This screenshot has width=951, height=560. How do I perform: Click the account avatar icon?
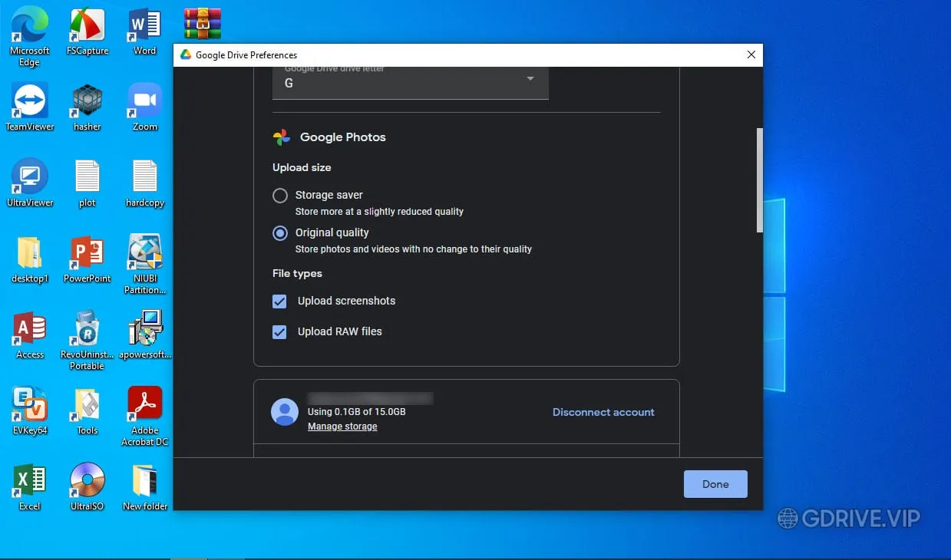pos(285,412)
